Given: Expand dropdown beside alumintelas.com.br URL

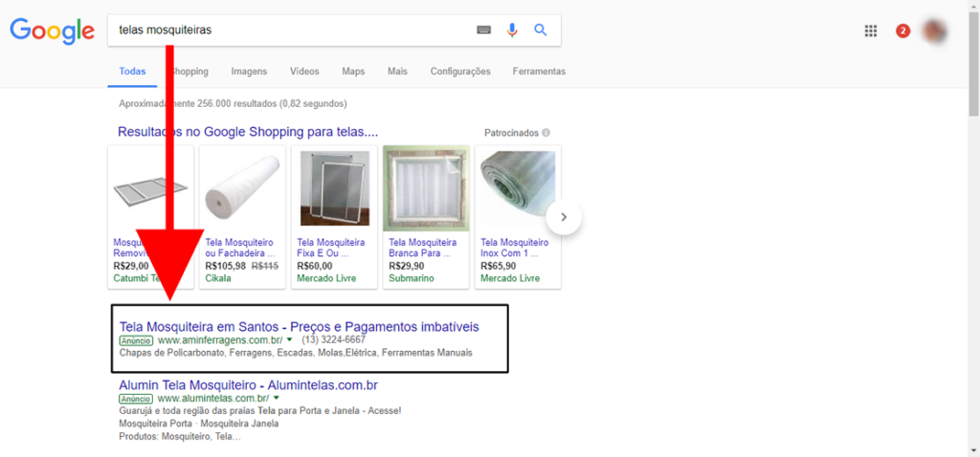Looking at the screenshot, I should 276,398.
